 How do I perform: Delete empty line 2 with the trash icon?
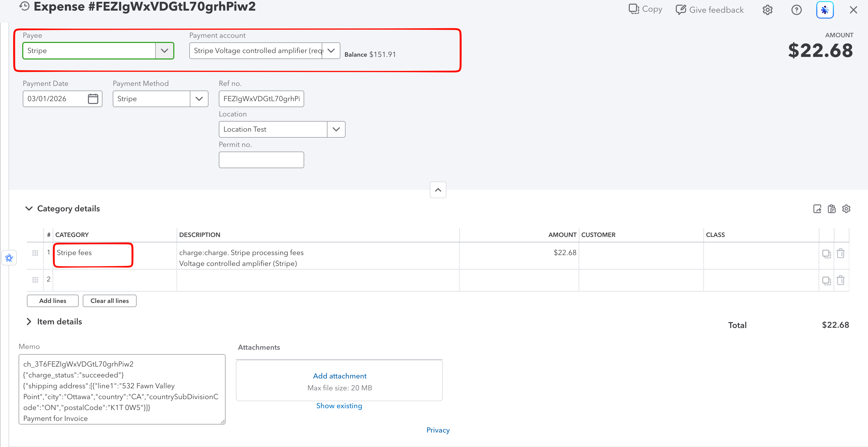[x=841, y=280]
